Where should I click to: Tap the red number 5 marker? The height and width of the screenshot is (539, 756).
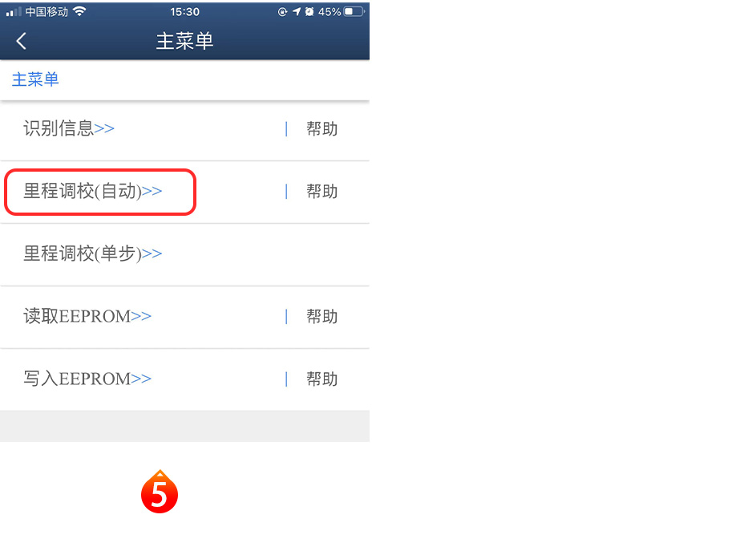160,492
